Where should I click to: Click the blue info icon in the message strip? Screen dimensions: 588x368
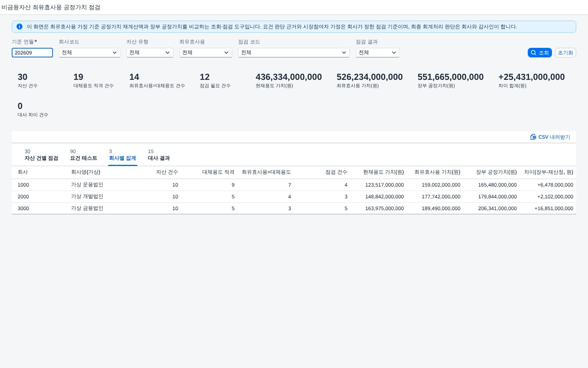(x=19, y=26)
